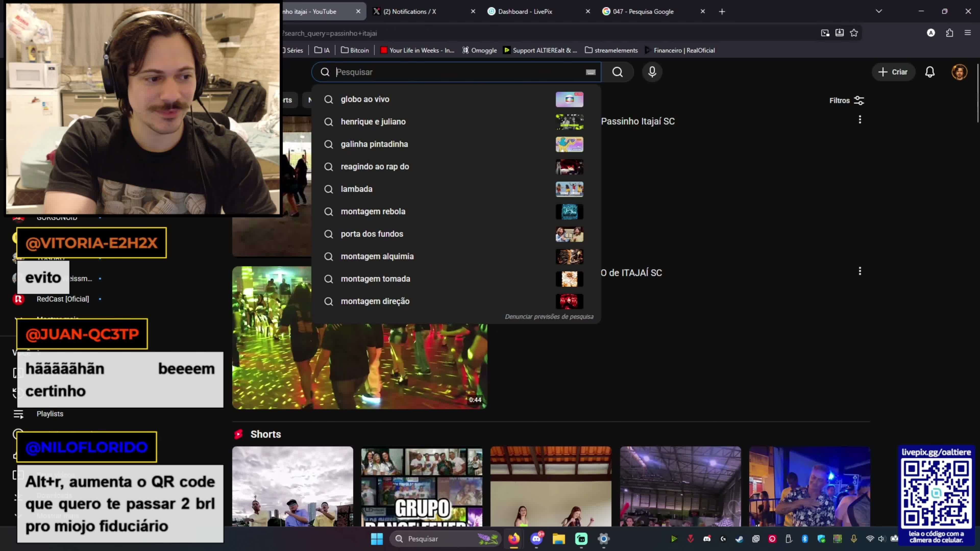The image size is (980, 551).
Task: Open the Bitcoin bookmarks folder
Action: point(354,50)
